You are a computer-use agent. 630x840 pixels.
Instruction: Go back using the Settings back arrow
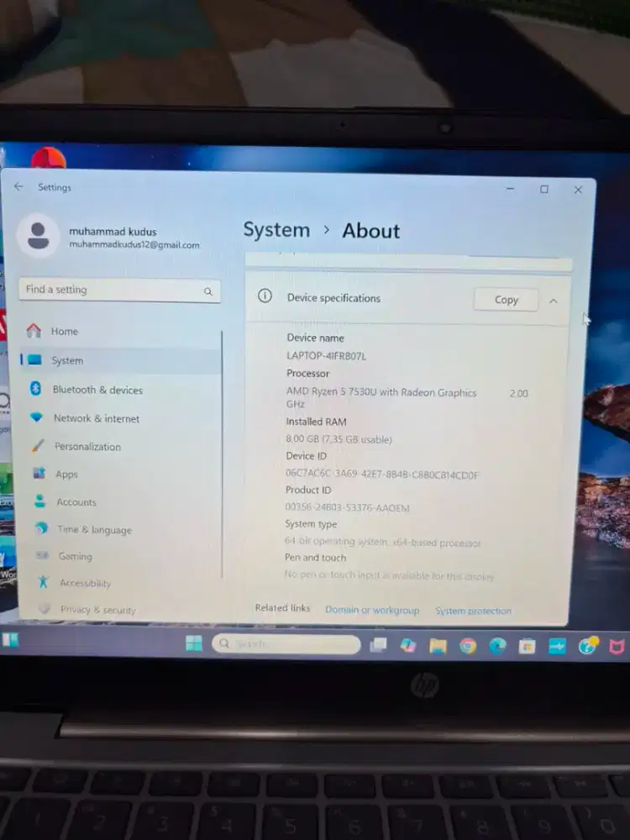click(x=18, y=186)
